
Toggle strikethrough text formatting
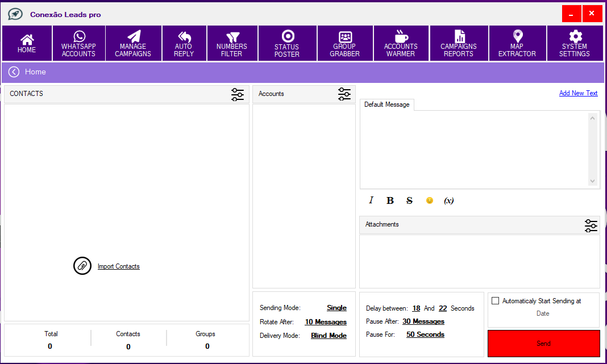[409, 200]
